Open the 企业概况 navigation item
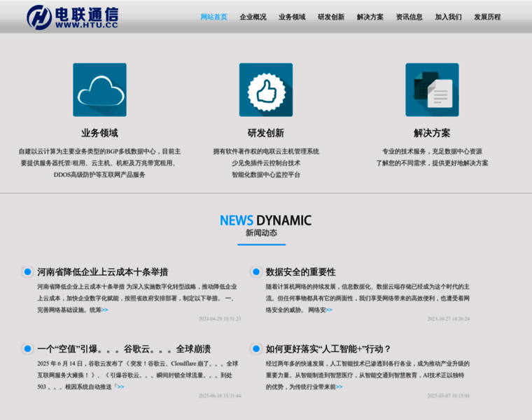532x420 pixels. (x=253, y=17)
